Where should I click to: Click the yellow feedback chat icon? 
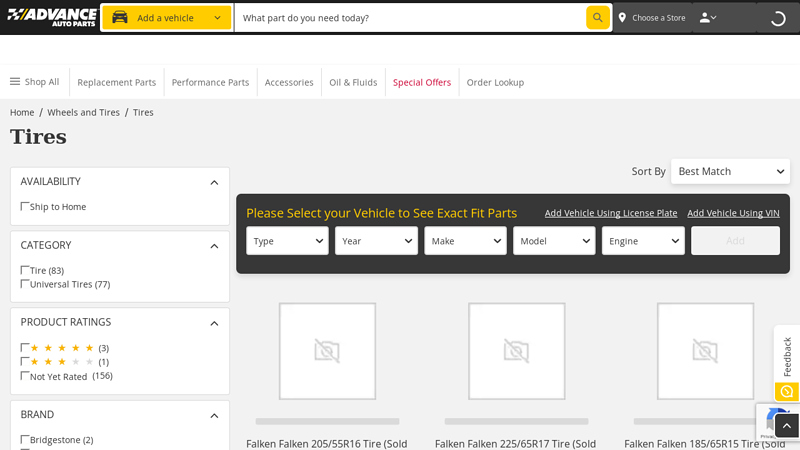[786, 392]
